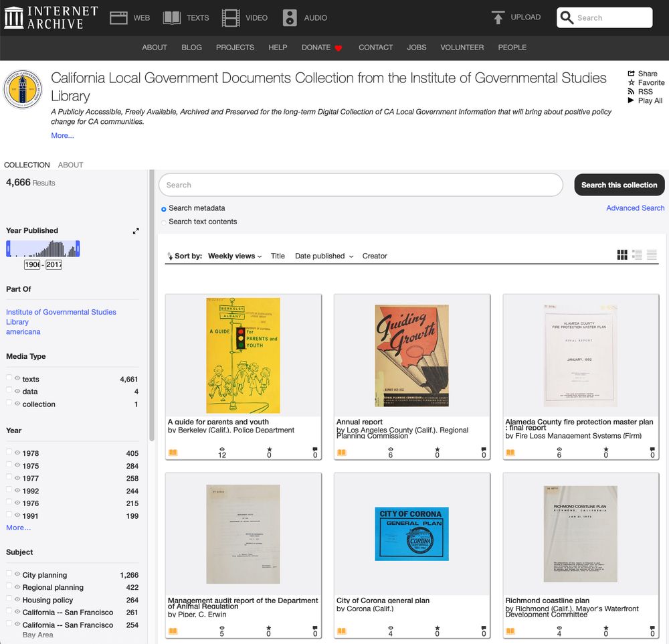Open the americana collection link
The image size is (669, 644).
23,332
